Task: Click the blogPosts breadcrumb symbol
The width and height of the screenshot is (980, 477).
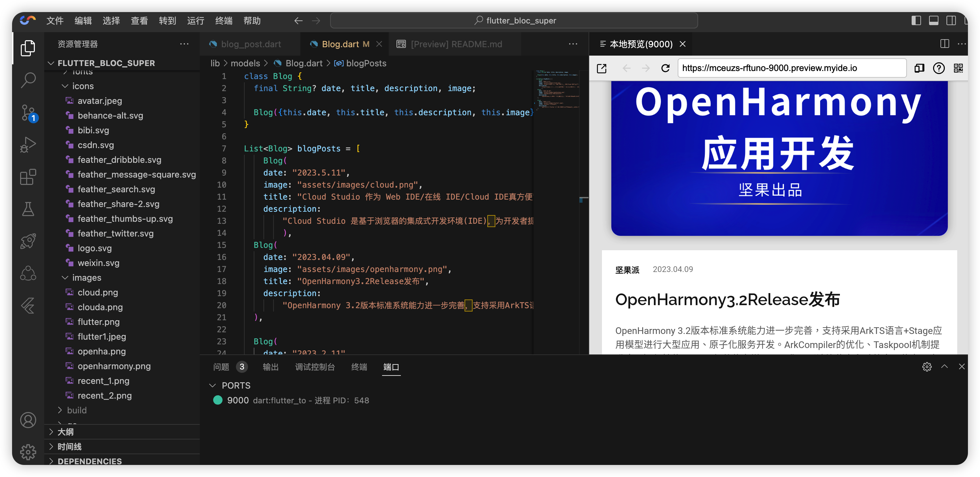Action: [366, 63]
